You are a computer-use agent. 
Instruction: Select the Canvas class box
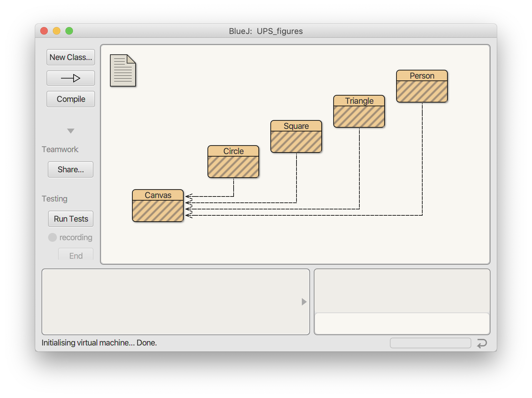point(158,206)
